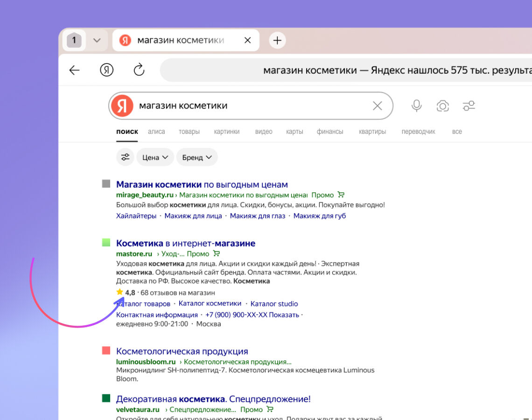This screenshot has width=532, height=420.
Task: Switch to the товары tab
Action: click(x=189, y=132)
